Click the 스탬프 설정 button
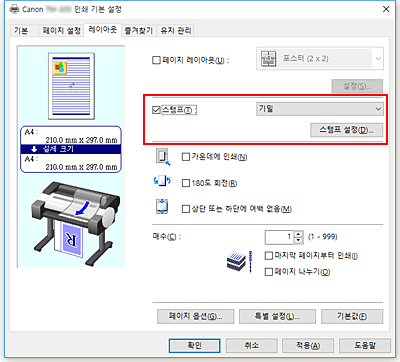This screenshot has height=362, width=400. [x=347, y=130]
